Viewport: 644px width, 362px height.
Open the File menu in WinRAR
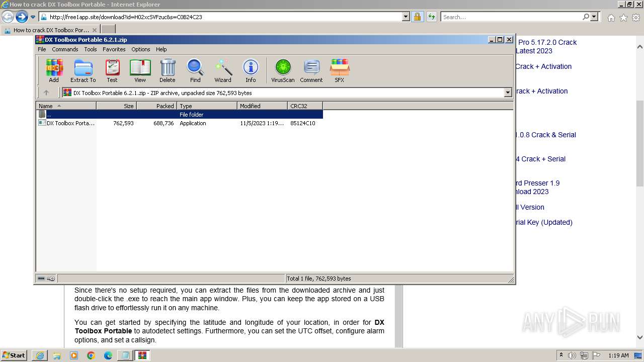[42, 49]
